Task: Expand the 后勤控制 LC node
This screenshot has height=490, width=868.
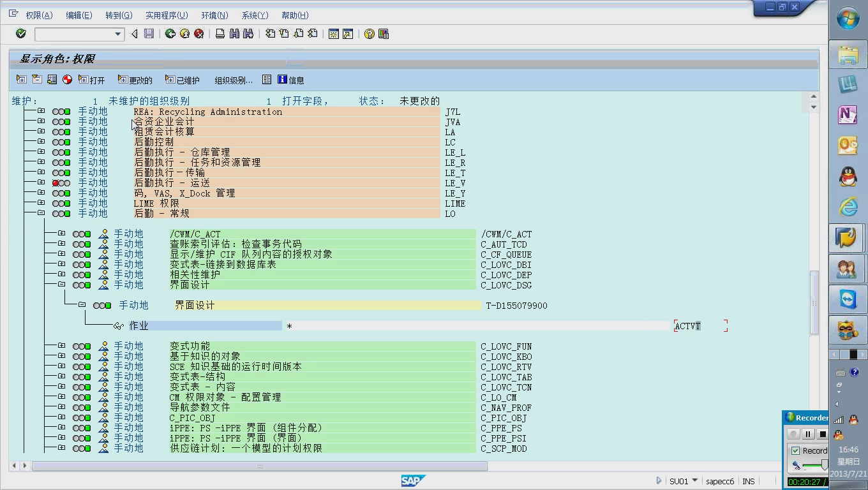Action: tap(41, 142)
